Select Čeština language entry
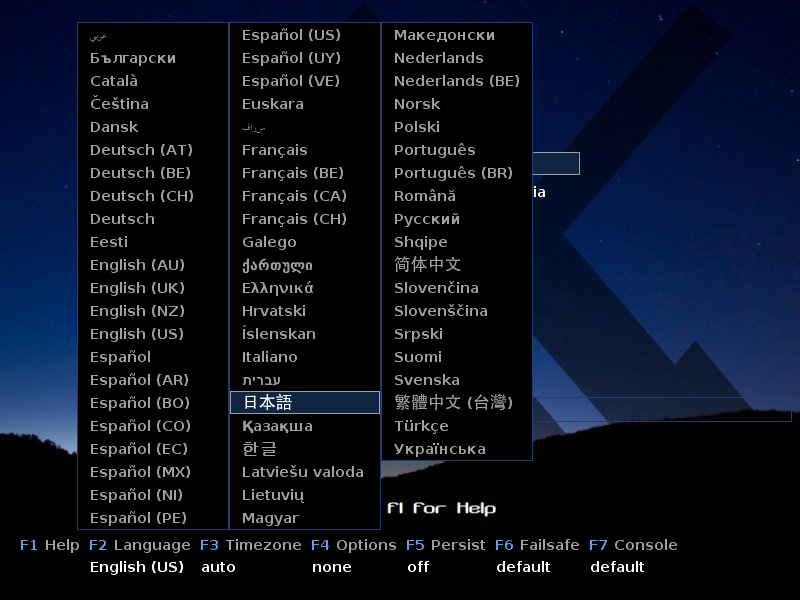Image resolution: width=800 pixels, height=600 pixels. coord(119,104)
